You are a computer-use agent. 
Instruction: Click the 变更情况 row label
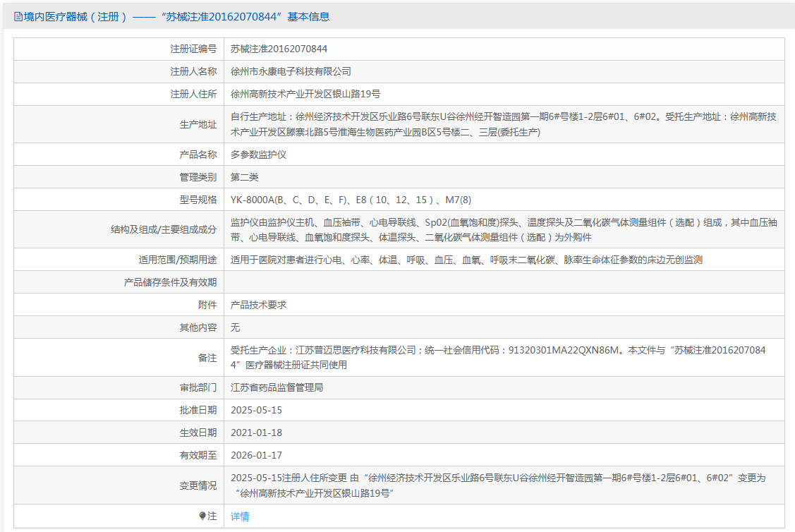tap(198, 485)
